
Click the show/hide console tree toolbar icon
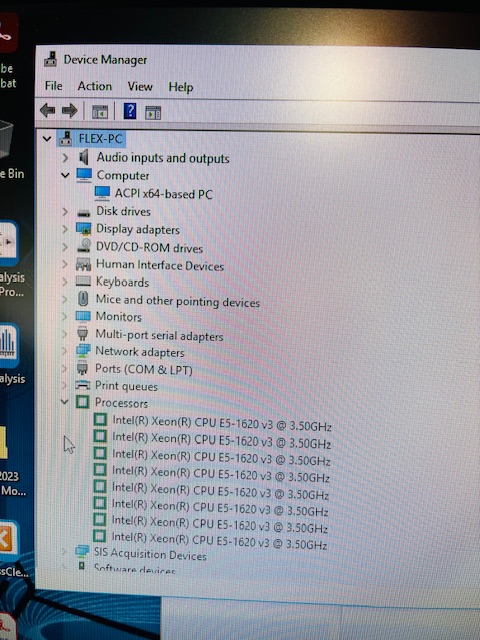100,111
